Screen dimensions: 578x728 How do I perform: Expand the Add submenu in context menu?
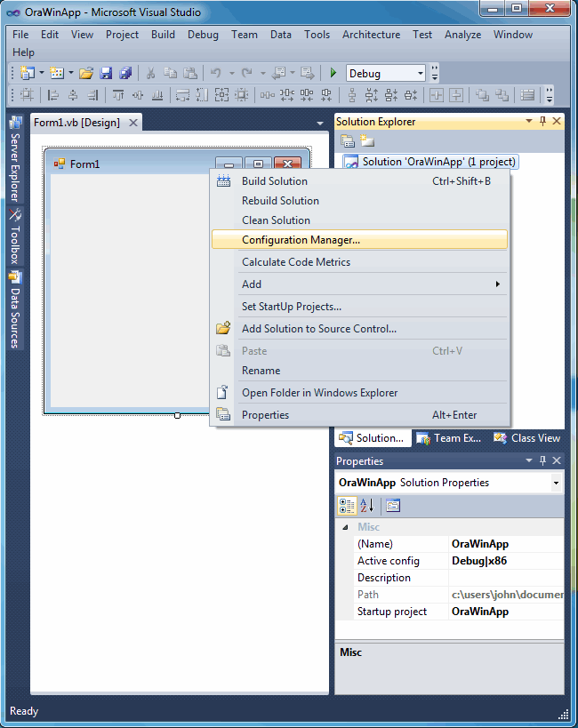tap(359, 284)
